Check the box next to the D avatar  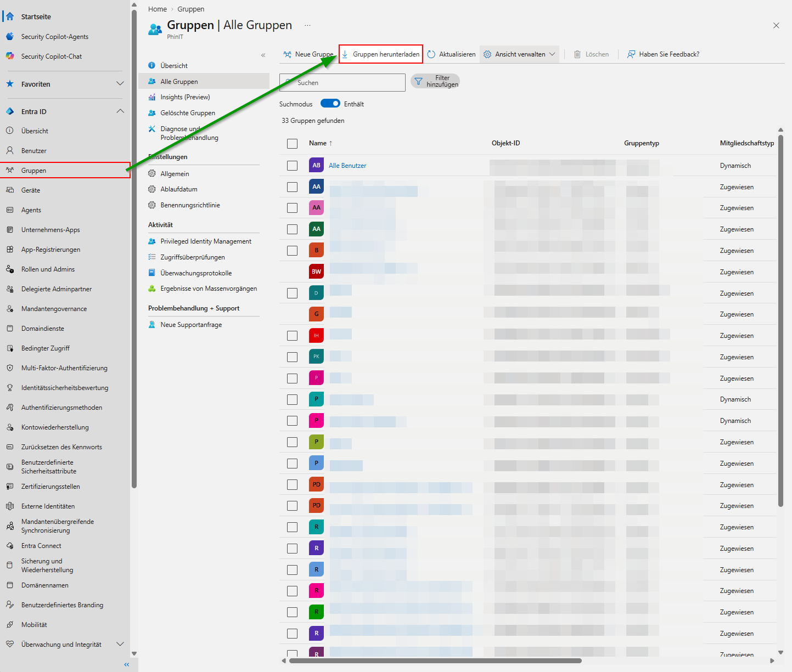[x=292, y=293]
